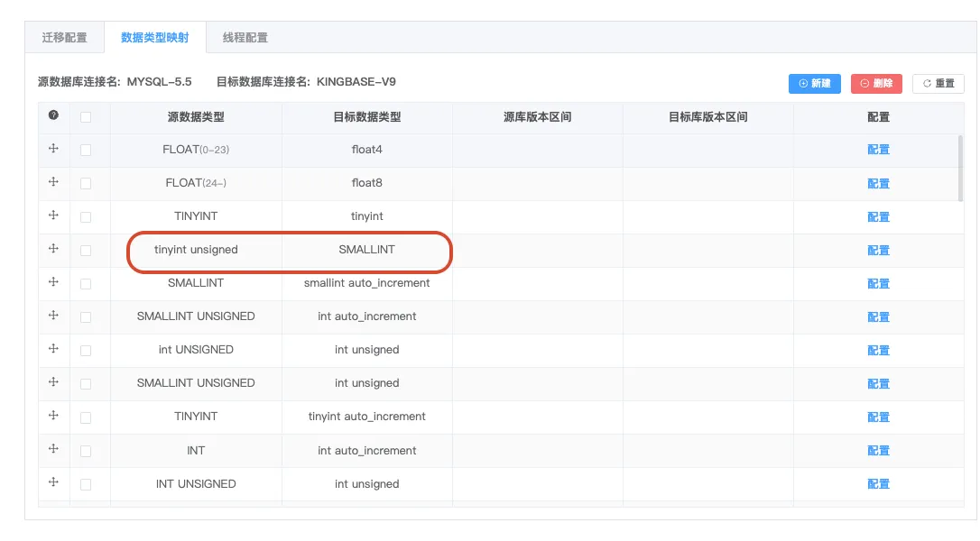Screen dimensions: 980x541
Task: Open 配置 link for the FLOAT(24-) row
Action: tap(878, 183)
